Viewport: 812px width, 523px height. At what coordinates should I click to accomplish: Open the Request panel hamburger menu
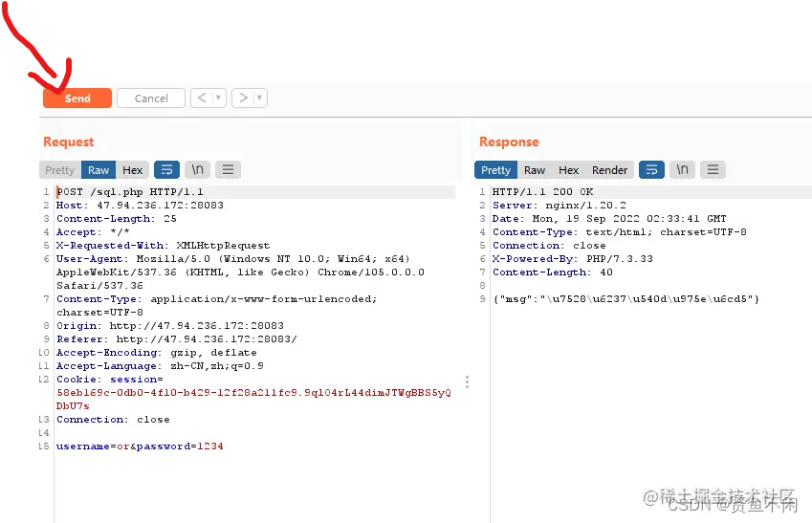pyautogui.click(x=228, y=170)
